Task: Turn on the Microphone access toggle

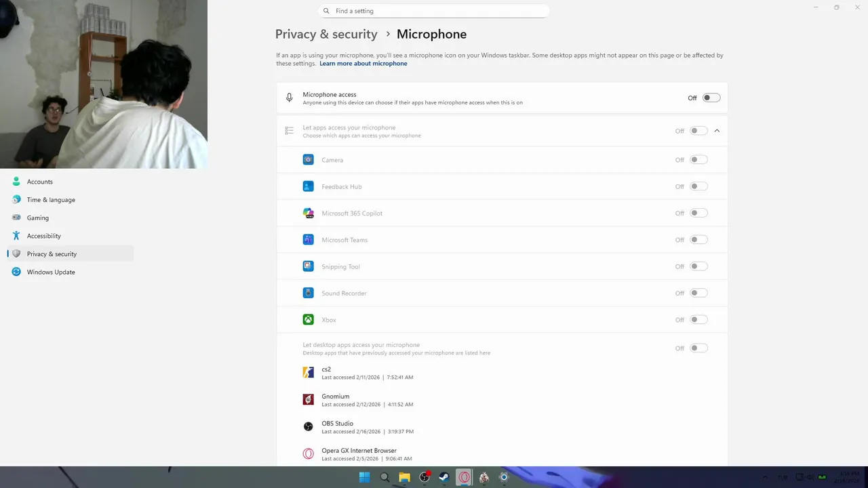Action: coord(711,98)
